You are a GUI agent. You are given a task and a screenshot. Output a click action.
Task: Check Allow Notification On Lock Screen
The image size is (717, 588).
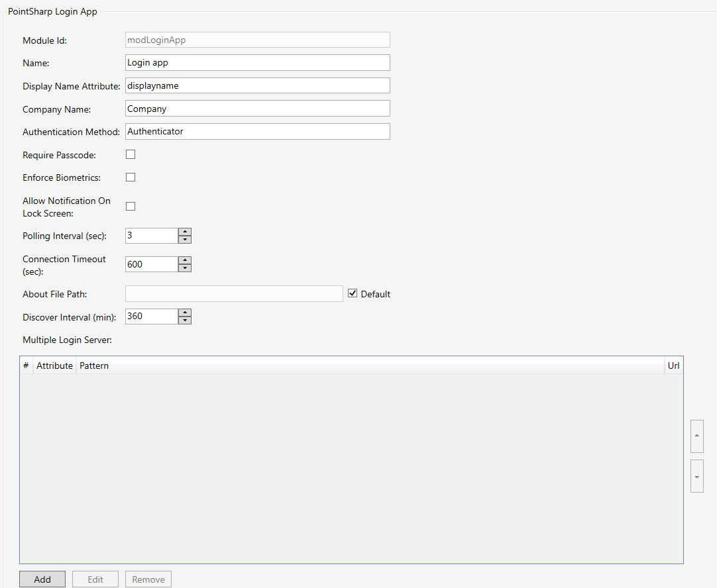pos(130,206)
